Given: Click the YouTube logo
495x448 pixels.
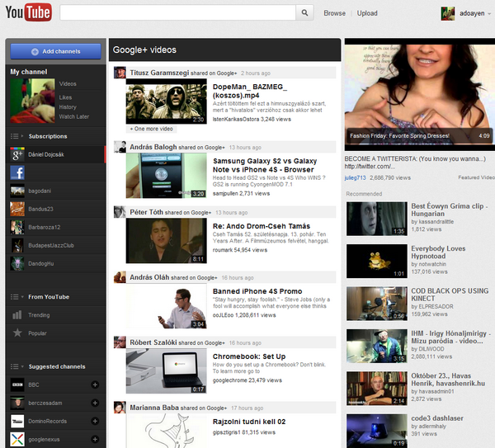Looking at the screenshot, I should click(28, 12).
